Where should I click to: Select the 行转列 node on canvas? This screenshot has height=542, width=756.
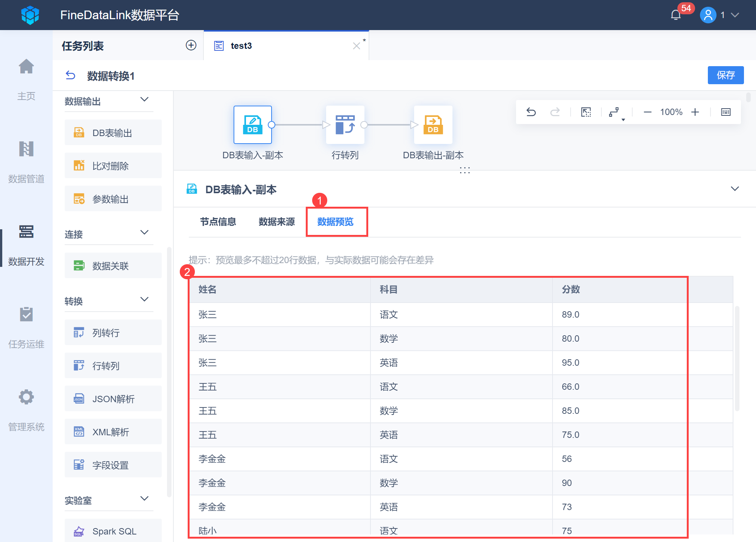coord(345,125)
